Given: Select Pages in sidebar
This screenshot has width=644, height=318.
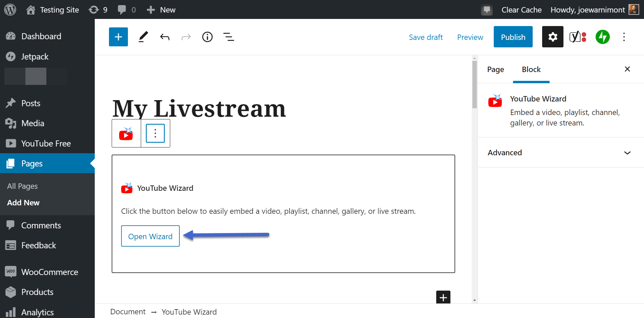Looking at the screenshot, I should 47,163.
